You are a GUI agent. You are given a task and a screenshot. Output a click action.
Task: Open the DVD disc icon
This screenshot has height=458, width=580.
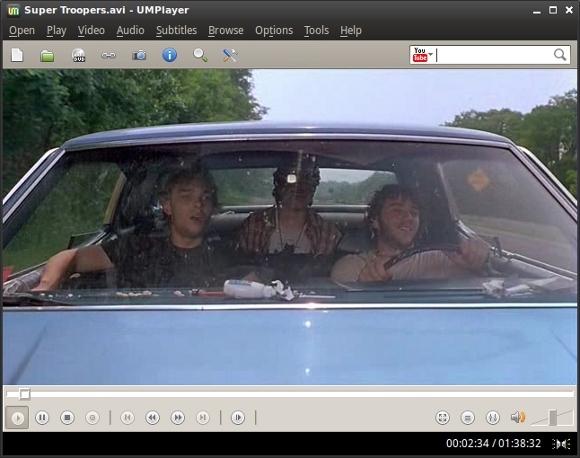tap(78, 55)
